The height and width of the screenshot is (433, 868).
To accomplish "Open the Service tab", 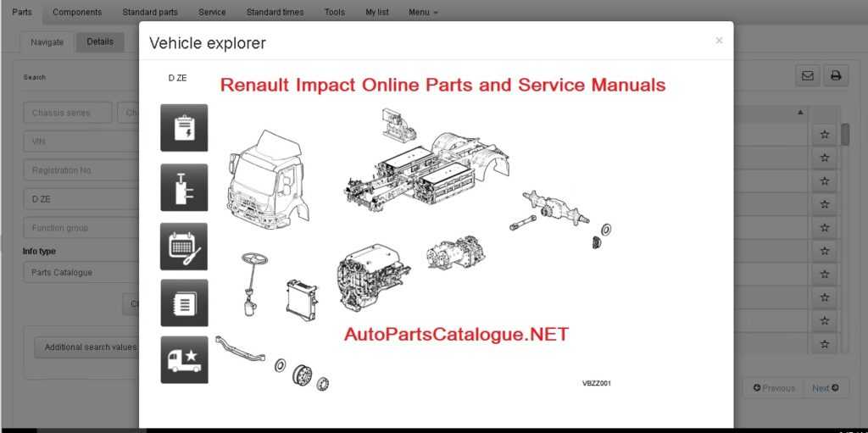I will click(x=212, y=12).
